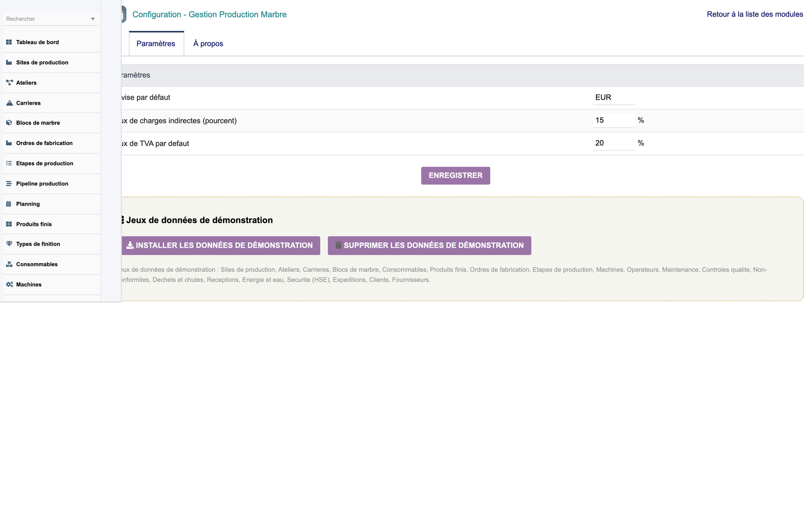Screen dimensions: 812x507
Task: Click the EUR default currency field
Action: [613, 98]
